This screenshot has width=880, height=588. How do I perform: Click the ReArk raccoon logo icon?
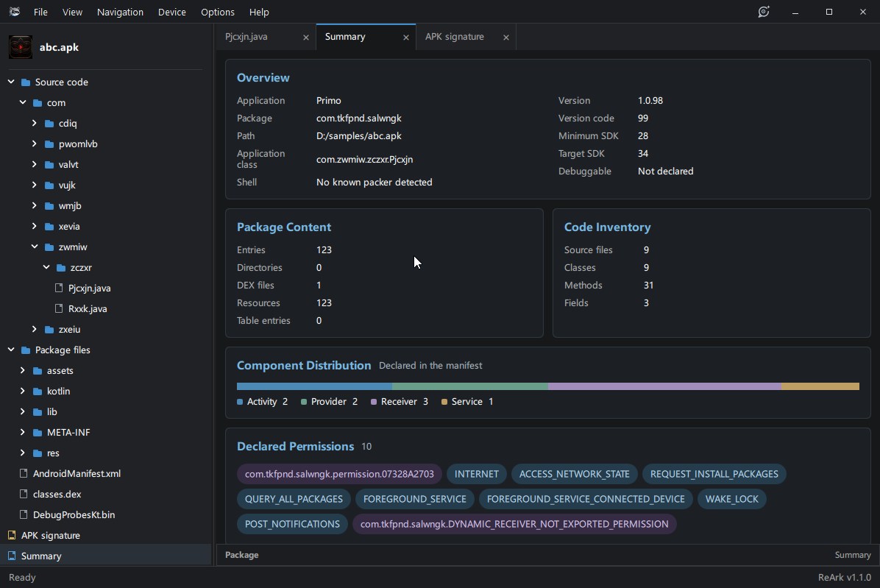coord(15,12)
